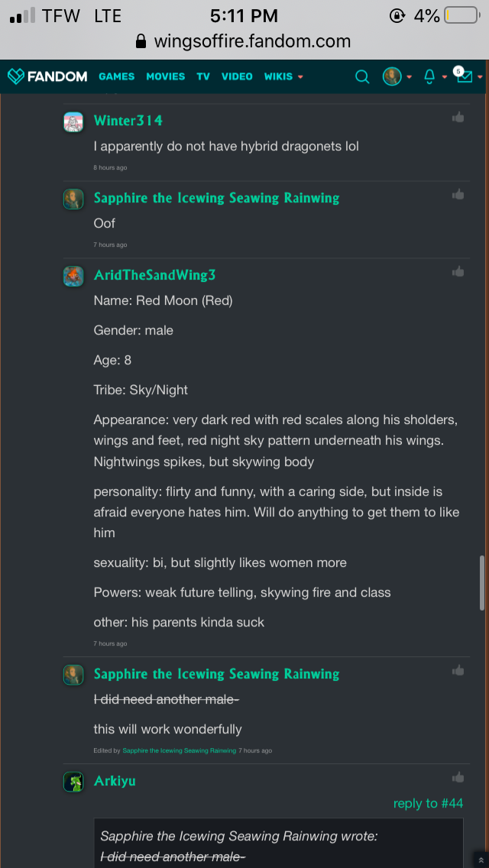Click the notifications bell icon
The width and height of the screenshot is (489, 868).
pyautogui.click(x=429, y=76)
